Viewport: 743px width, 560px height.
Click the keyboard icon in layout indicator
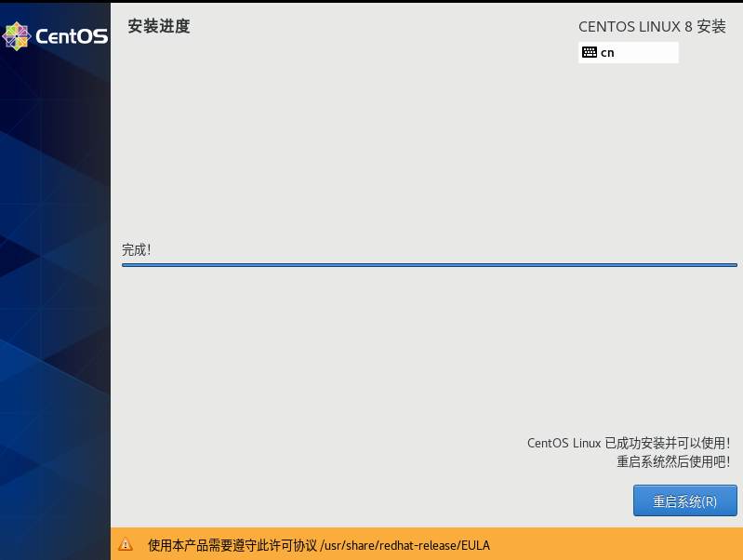589,52
